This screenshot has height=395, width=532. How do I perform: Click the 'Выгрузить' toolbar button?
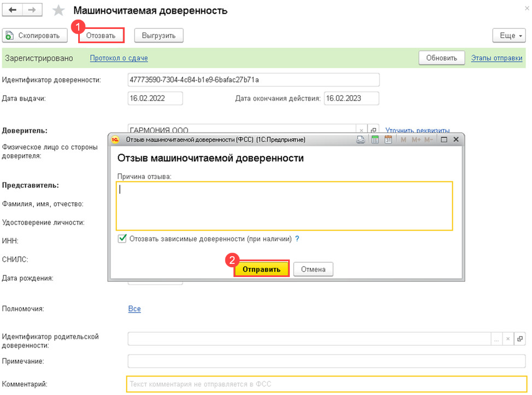tap(159, 36)
